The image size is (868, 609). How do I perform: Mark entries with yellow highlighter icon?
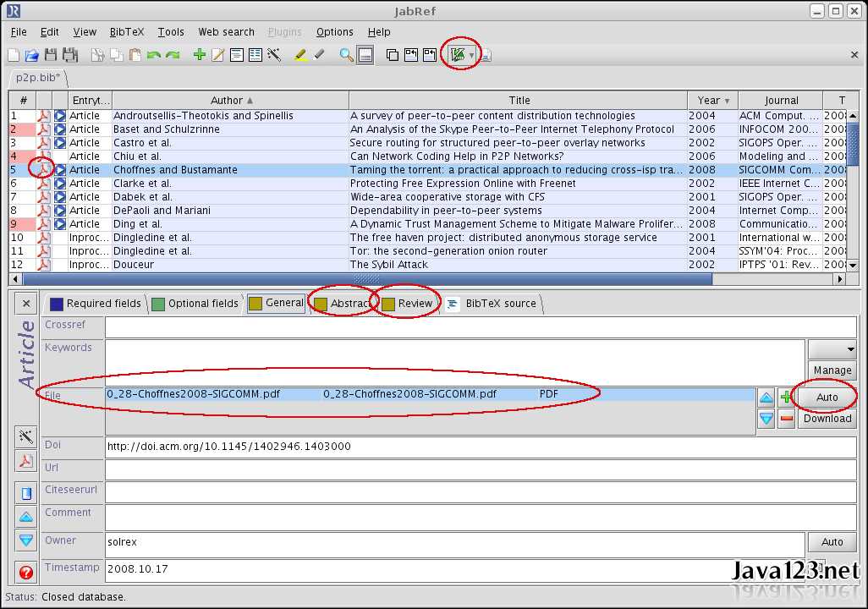coord(300,55)
